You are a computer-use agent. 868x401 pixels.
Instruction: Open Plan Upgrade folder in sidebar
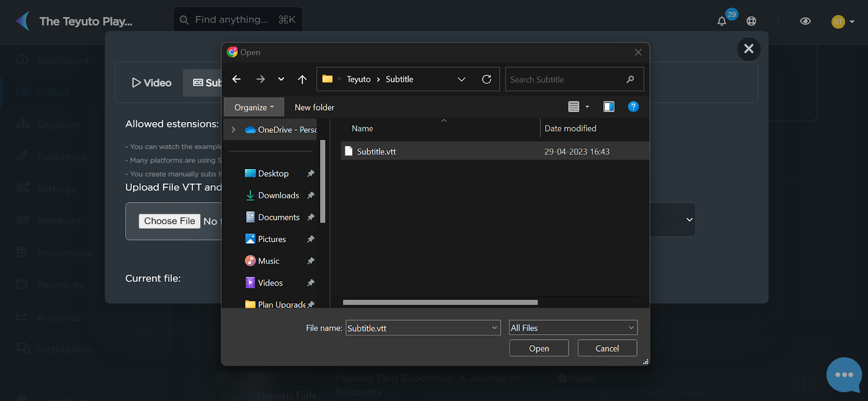(x=276, y=304)
